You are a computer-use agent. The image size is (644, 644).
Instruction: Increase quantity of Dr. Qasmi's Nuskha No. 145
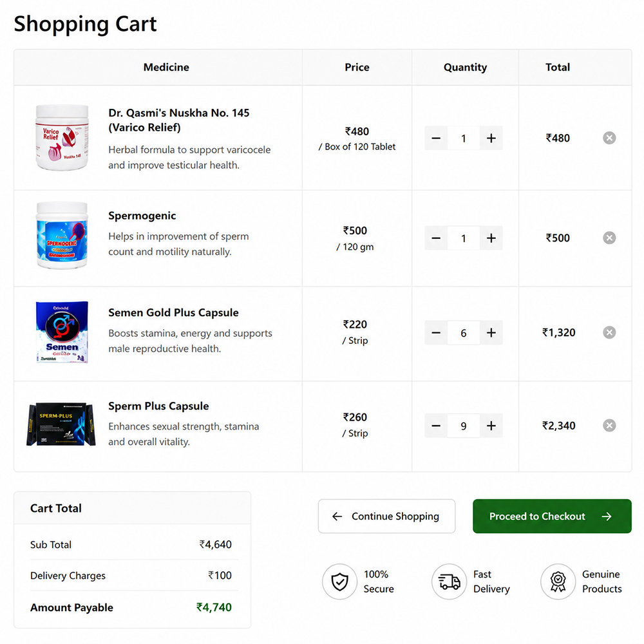[491, 138]
